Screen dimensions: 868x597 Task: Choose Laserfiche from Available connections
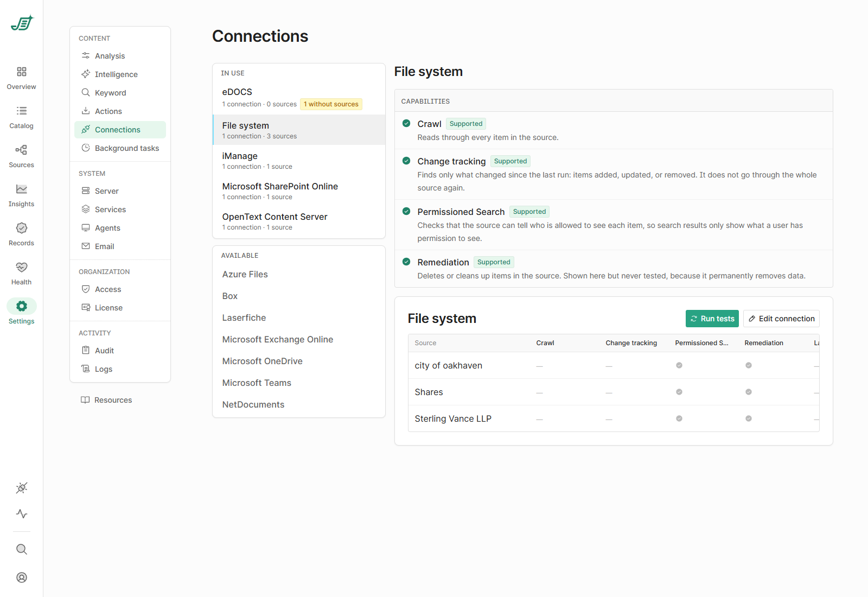(x=299, y=317)
